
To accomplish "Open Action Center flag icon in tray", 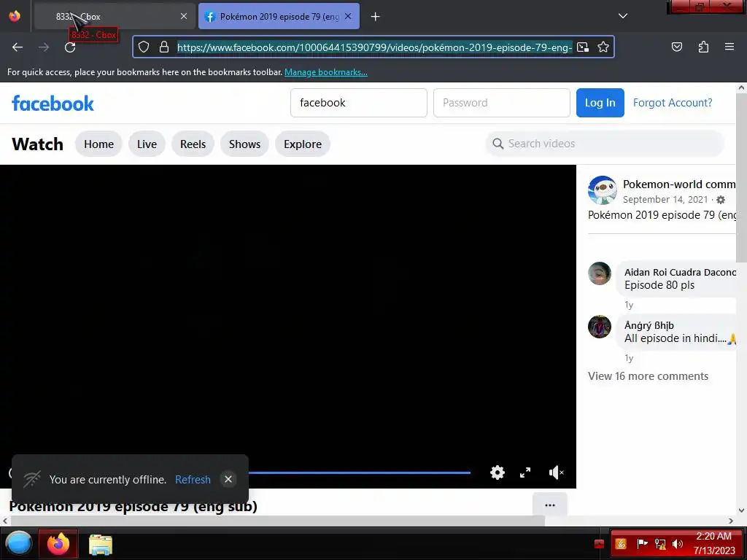I will 642,544.
